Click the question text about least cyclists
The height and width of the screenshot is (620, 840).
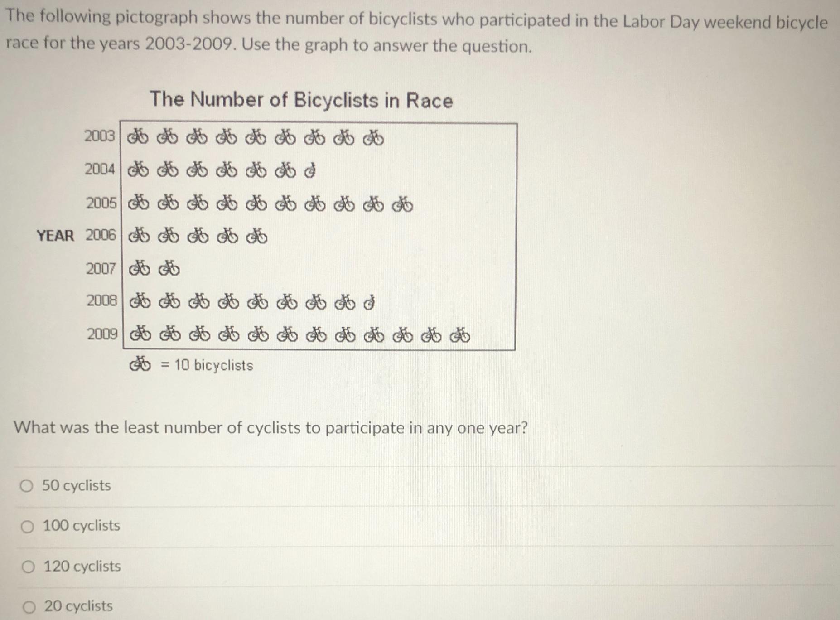[271, 428]
